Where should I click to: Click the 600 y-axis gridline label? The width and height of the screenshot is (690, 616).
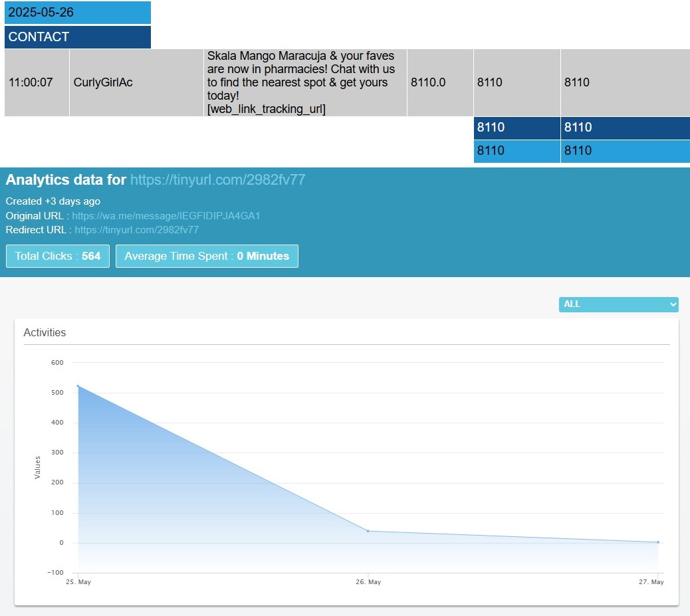[57, 363]
